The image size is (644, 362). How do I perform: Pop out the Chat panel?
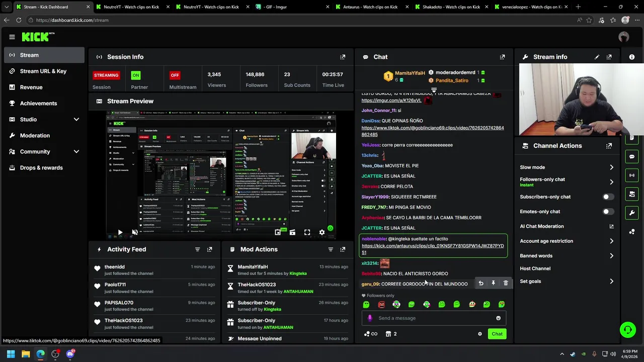point(502,57)
